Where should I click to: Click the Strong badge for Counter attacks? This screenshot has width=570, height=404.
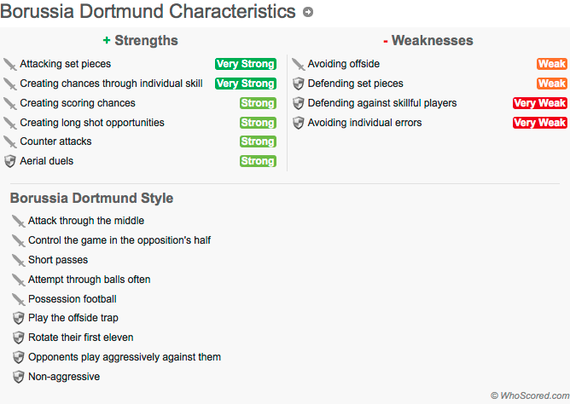258,141
